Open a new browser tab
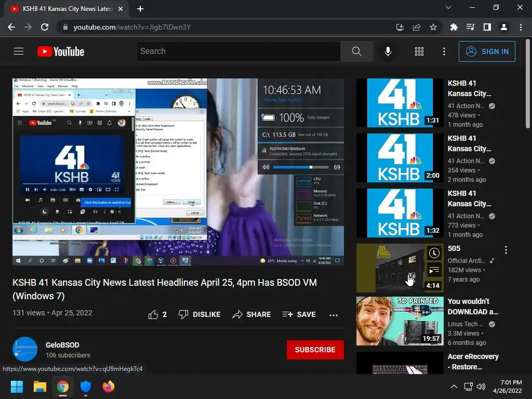This screenshot has height=399, width=532. click(140, 9)
